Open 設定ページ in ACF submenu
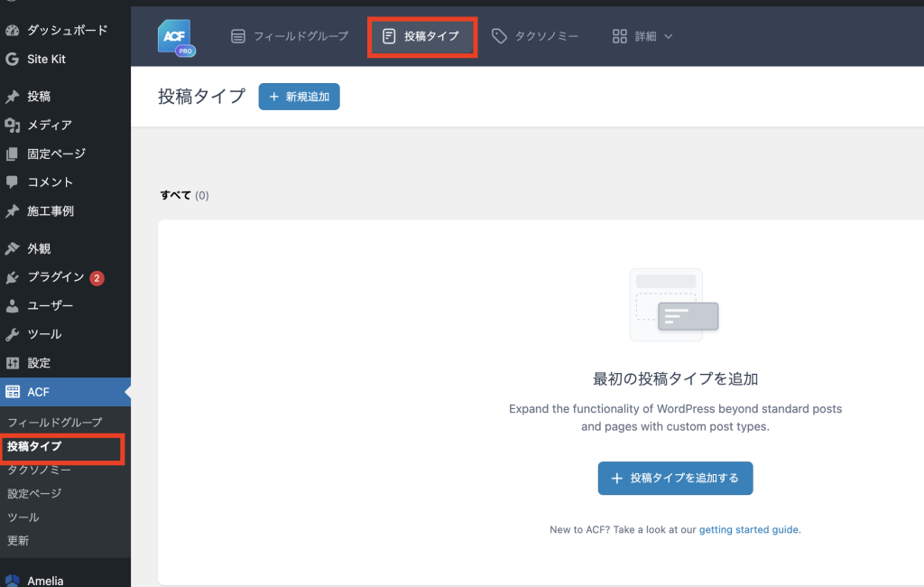This screenshot has width=924, height=587. (x=34, y=493)
